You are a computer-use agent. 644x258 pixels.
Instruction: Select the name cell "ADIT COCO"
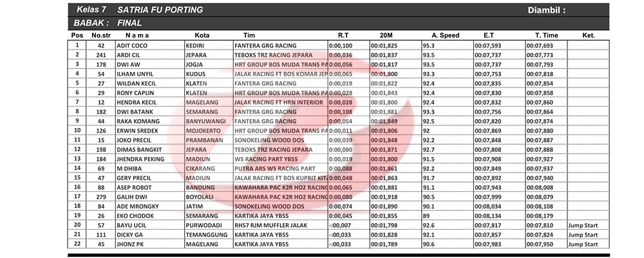pyautogui.click(x=132, y=46)
